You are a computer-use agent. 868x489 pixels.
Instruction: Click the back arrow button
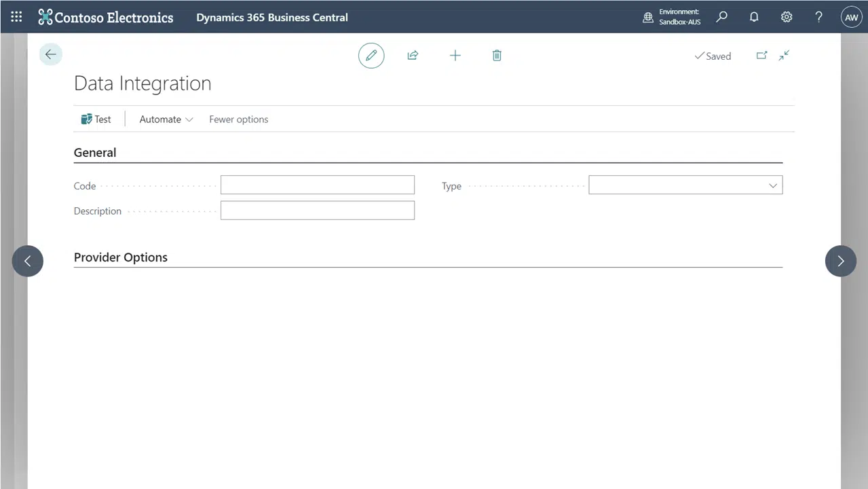[x=51, y=54]
